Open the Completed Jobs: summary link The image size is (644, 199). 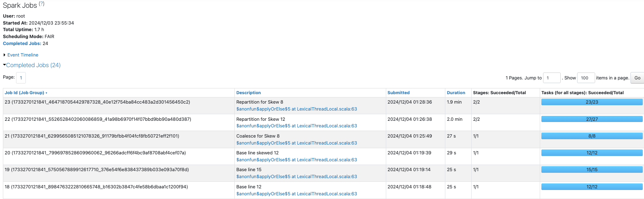[x=22, y=43]
